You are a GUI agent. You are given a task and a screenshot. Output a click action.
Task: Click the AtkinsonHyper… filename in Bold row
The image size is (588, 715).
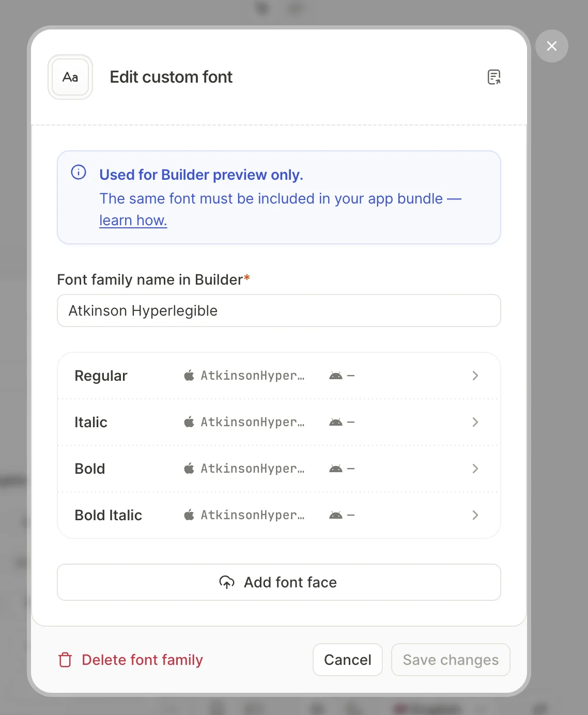pyautogui.click(x=253, y=469)
